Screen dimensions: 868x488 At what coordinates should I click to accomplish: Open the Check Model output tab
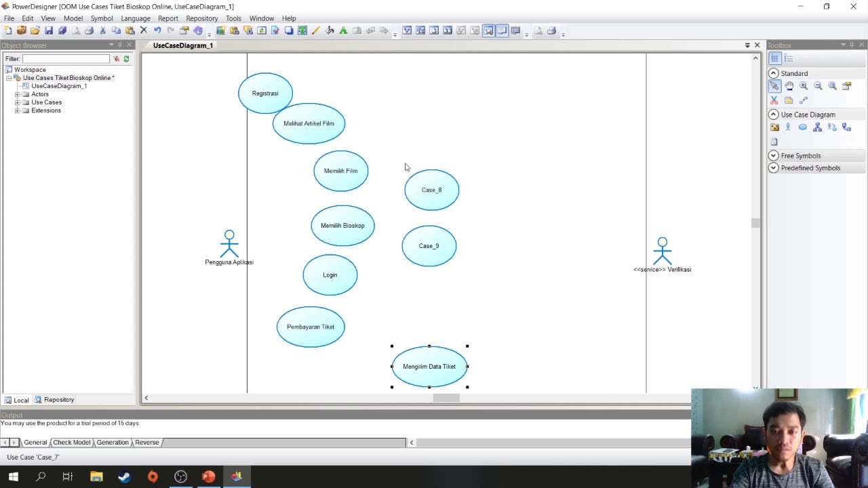point(72,443)
